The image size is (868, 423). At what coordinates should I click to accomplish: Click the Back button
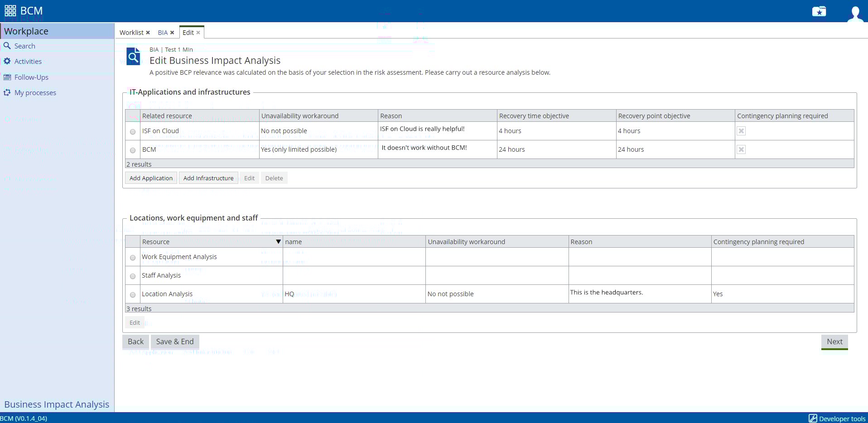coord(135,342)
